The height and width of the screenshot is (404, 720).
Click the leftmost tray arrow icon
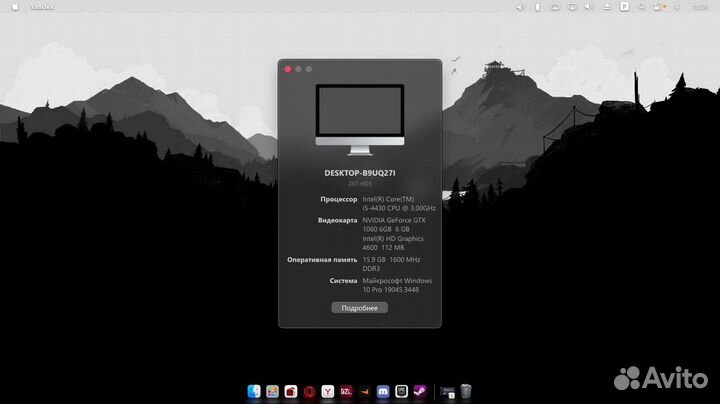(520, 7)
